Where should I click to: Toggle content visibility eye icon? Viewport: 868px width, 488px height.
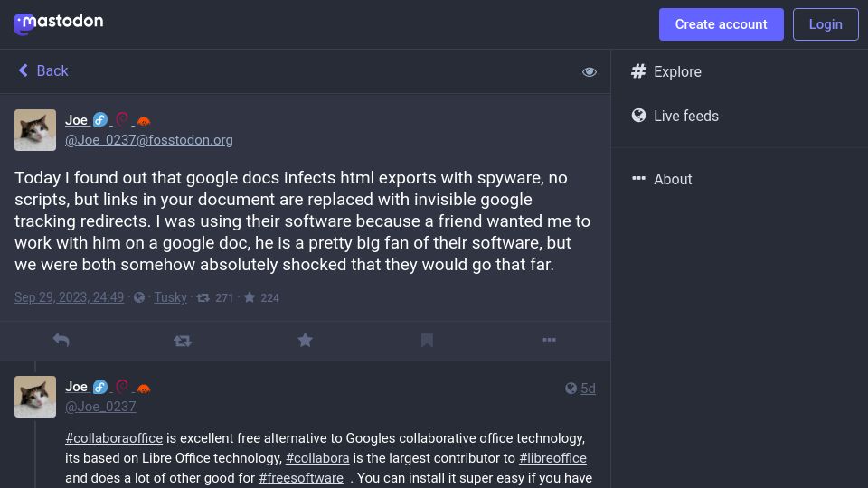click(x=589, y=72)
